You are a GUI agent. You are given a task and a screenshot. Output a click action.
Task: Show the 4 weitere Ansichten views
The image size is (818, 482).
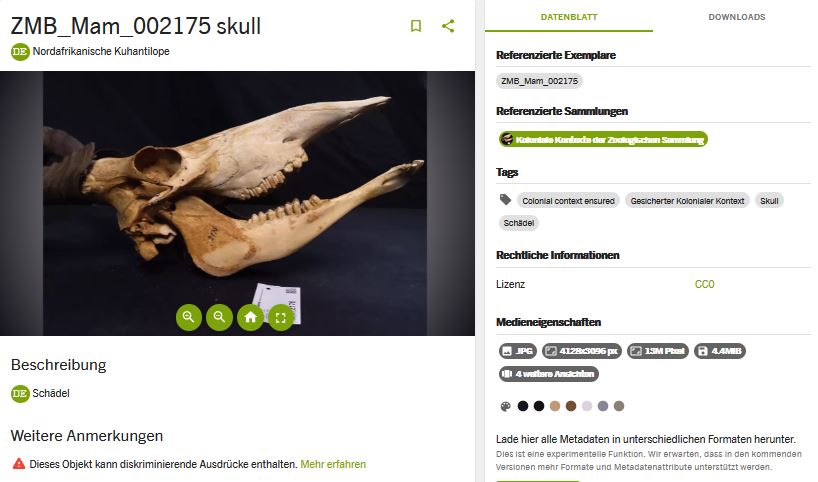549,374
